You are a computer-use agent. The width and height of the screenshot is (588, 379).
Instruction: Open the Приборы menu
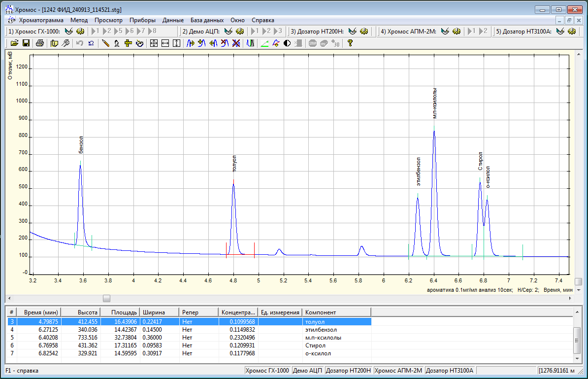coord(142,20)
